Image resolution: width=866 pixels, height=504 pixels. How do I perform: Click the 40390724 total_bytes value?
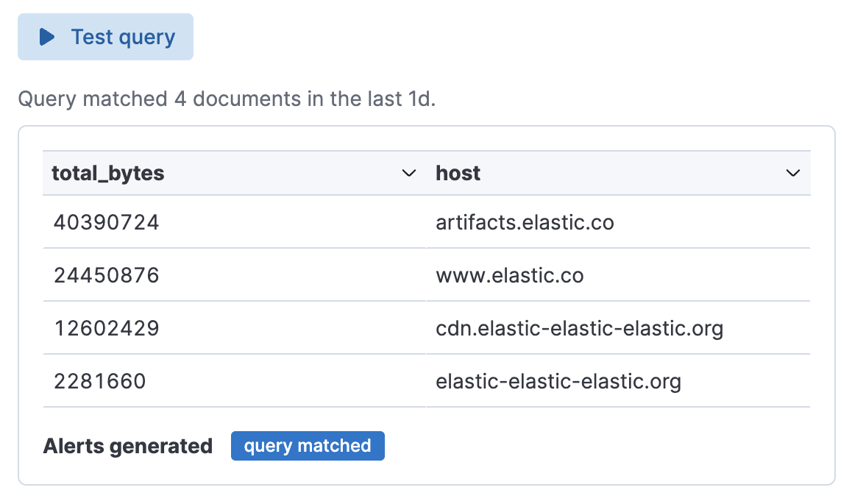point(105,222)
